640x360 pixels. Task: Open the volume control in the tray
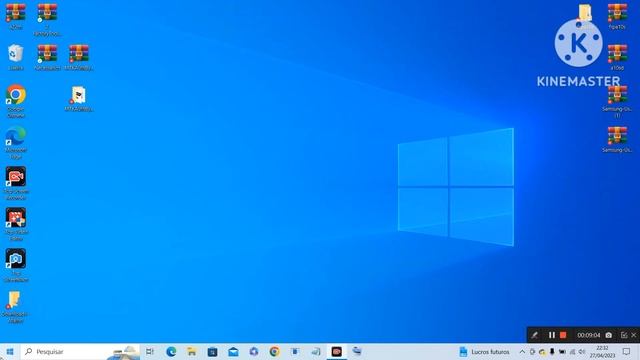pyautogui.click(x=582, y=351)
